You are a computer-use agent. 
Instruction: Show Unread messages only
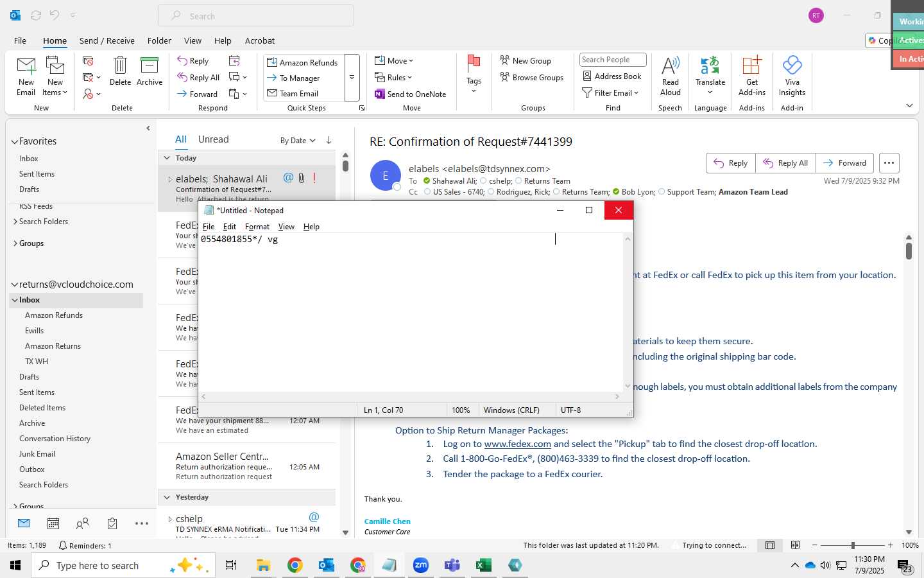click(213, 139)
